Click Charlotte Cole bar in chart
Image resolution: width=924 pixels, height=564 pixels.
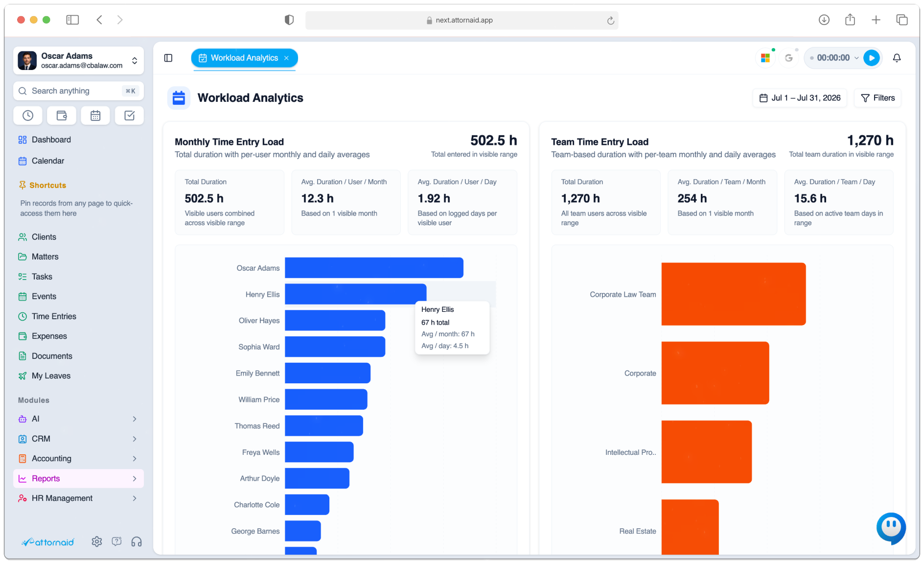pos(307,505)
